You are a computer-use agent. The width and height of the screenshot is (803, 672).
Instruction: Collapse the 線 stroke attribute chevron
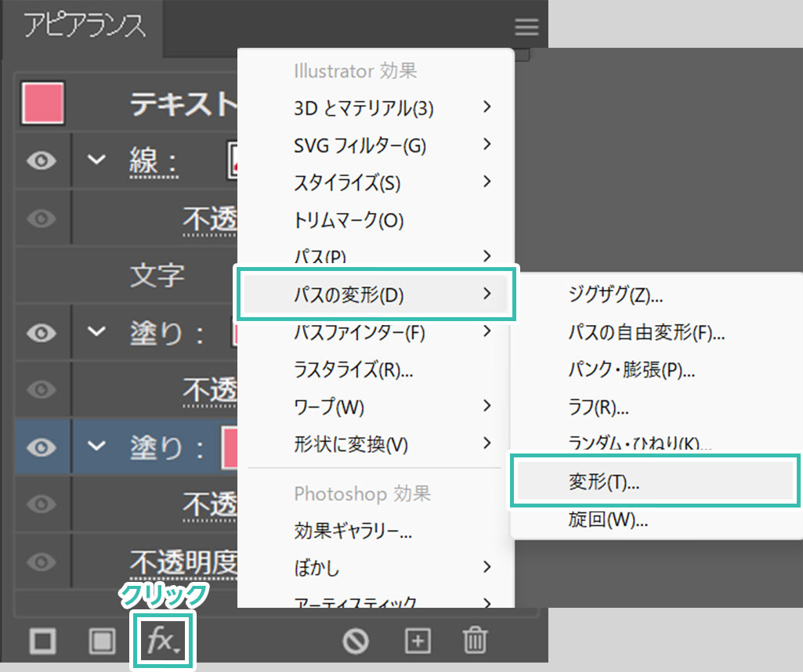point(96,160)
